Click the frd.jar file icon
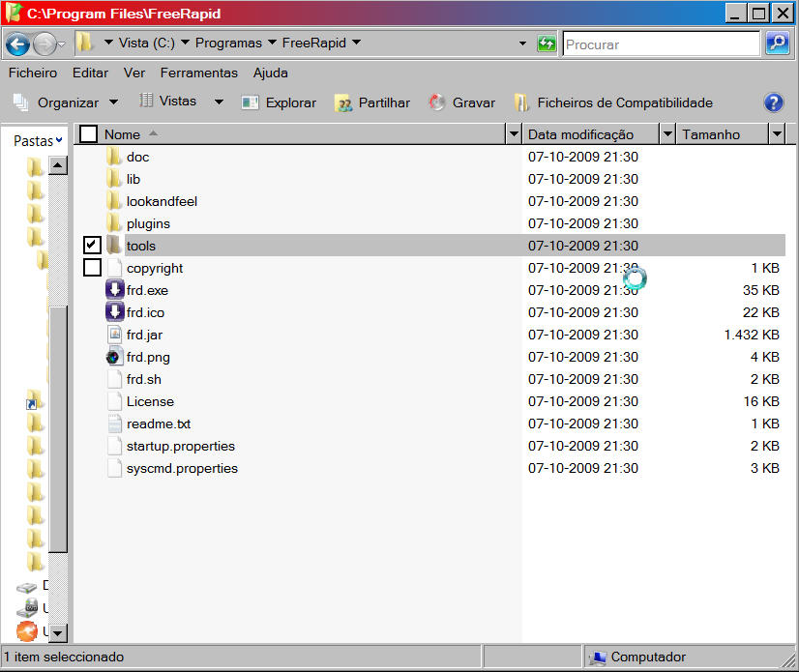The image size is (799, 672). click(114, 335)
